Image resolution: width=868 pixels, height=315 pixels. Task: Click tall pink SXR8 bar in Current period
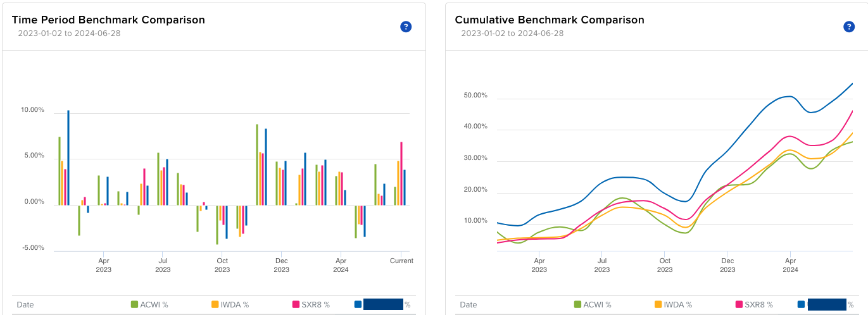(401, 173)
